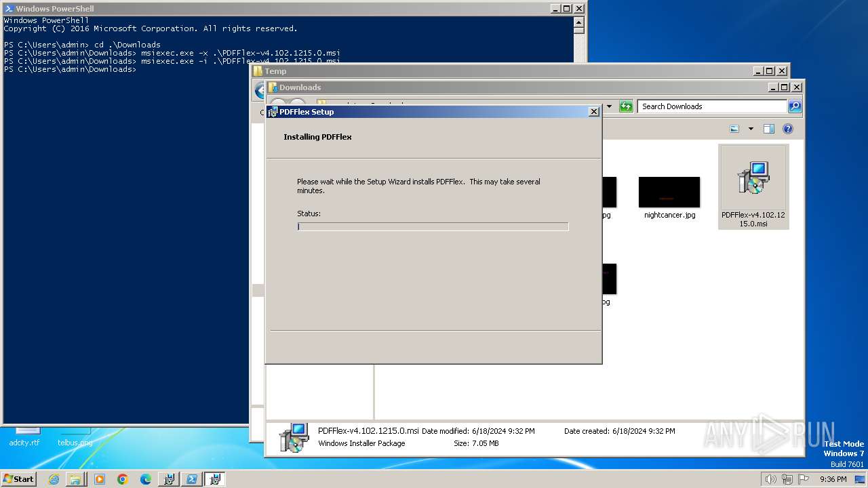This screenshot has width=868, height=488.
Task: Open Windows Media Player from taskbar
Action: click(100, 479)
